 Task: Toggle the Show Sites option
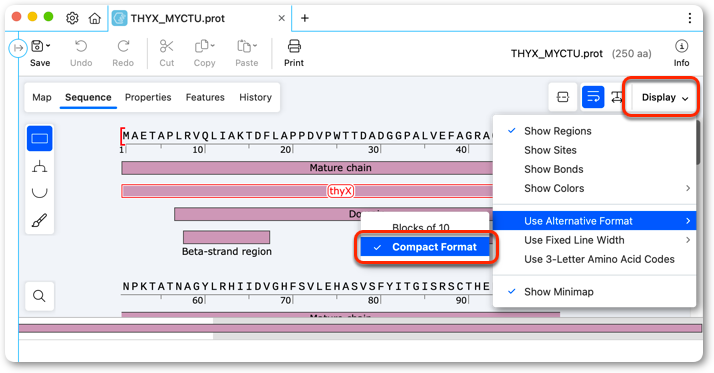pos(594,150)
